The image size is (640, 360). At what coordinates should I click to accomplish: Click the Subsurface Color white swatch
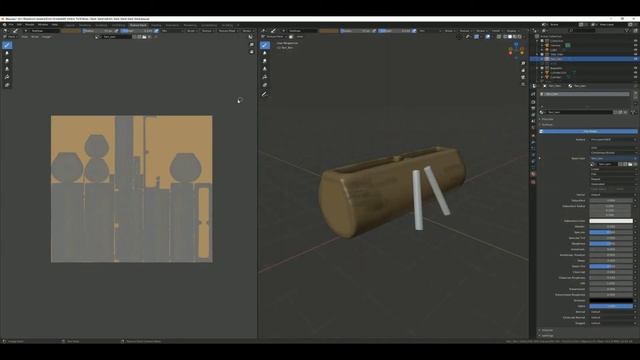[611, 221]
